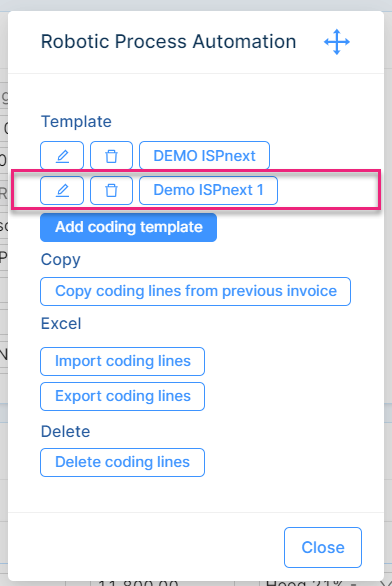
Task: Click the move dialog crosshair icon
Action: (337, 42)
